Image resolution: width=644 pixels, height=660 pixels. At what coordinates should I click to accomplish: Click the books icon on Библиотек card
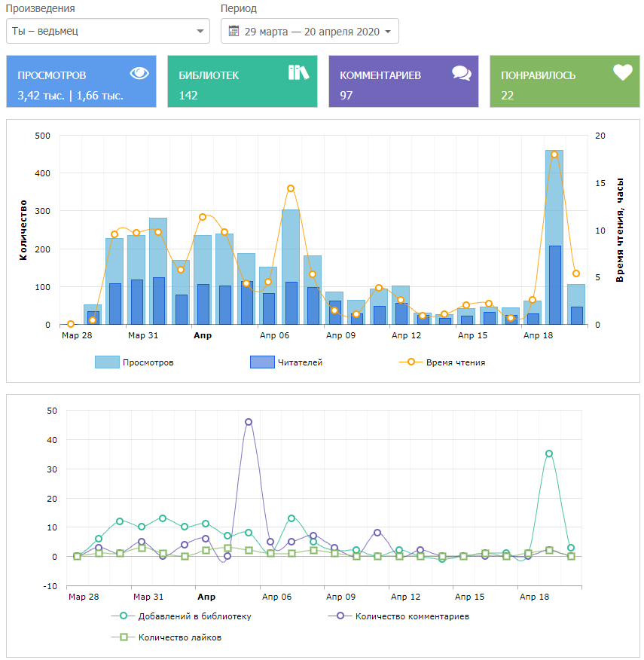coord(299,73)
